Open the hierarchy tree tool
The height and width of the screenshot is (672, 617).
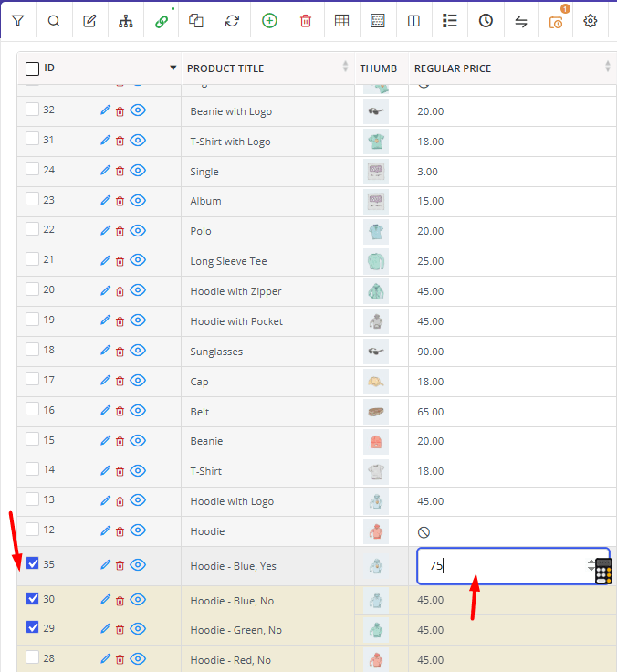pos(126,21)
